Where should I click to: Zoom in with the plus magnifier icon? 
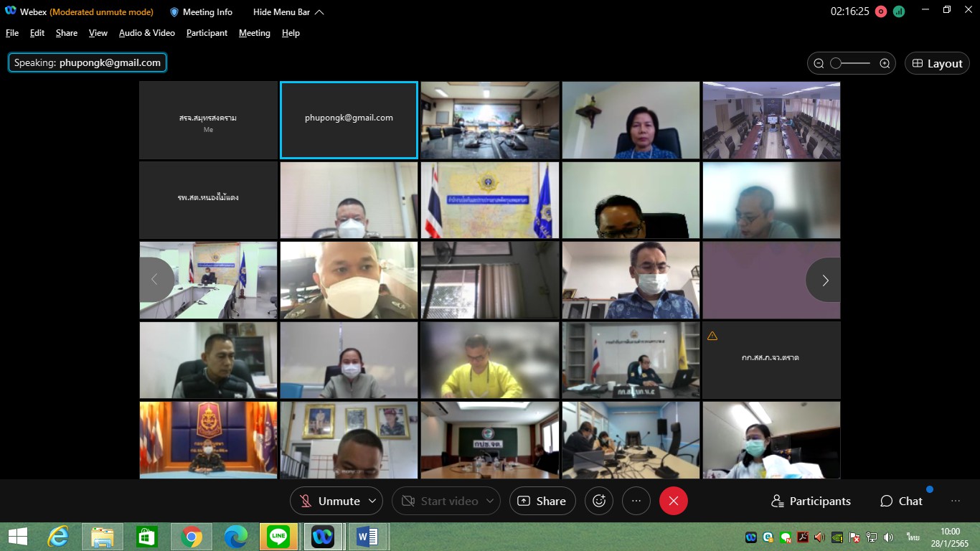tap(885, 63)
